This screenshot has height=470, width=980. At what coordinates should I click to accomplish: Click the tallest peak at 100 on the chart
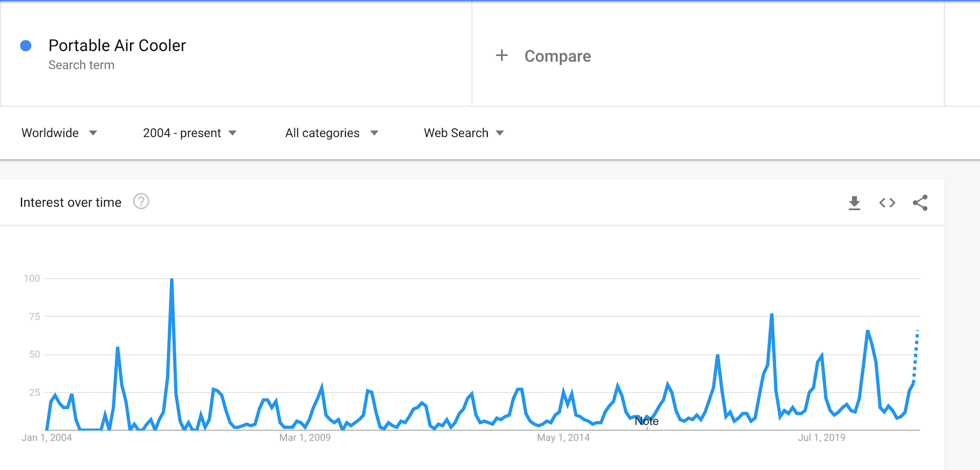[171, 280]
